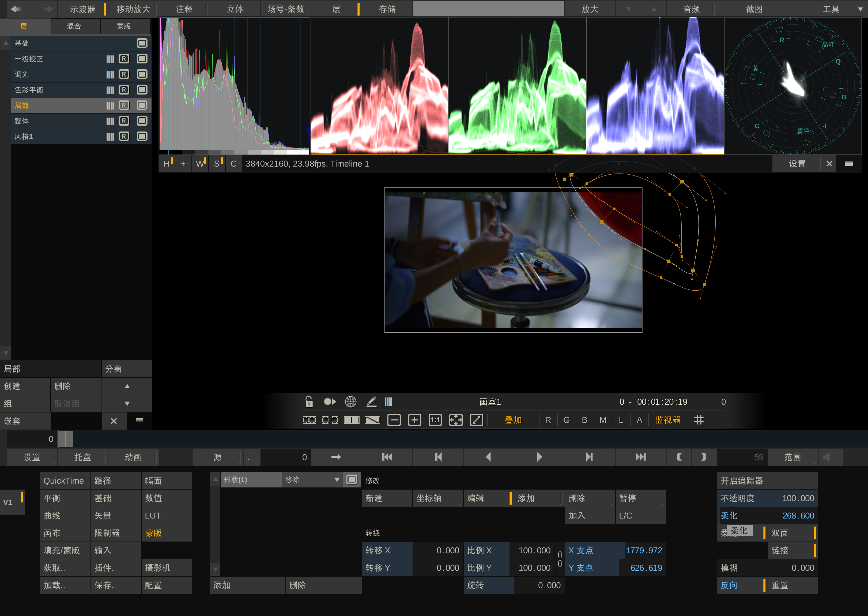Toggle the 局部 layer enable box

point(142,106)
